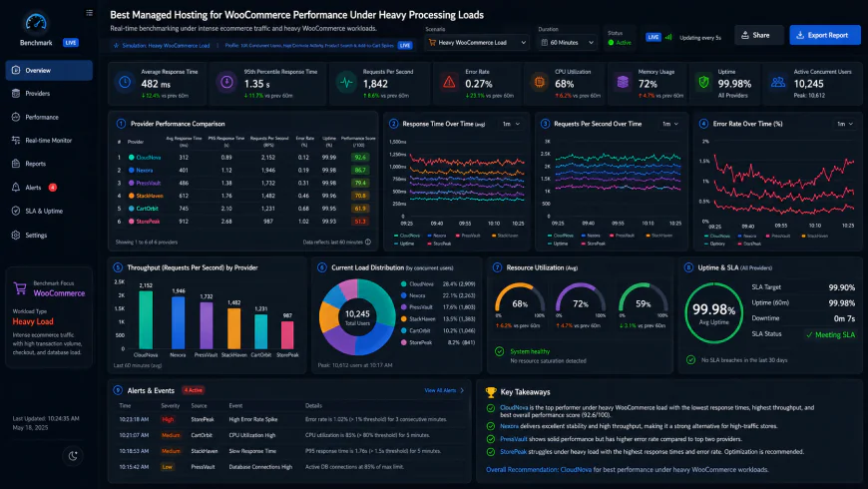Click the Requests Per Second pulse icon
This screenshot has height=489, width=868.
pyautogui.click(x=346, y=83)
